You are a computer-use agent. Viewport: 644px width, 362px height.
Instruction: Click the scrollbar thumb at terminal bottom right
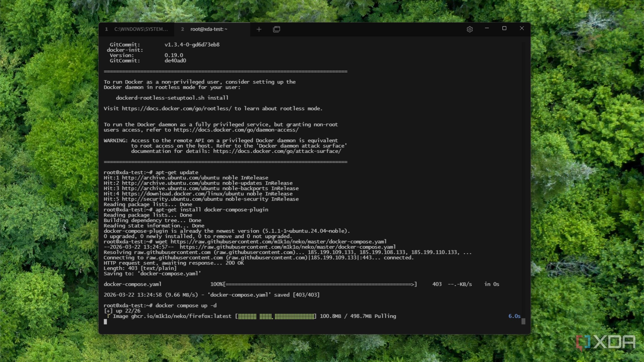coord(523,321)
